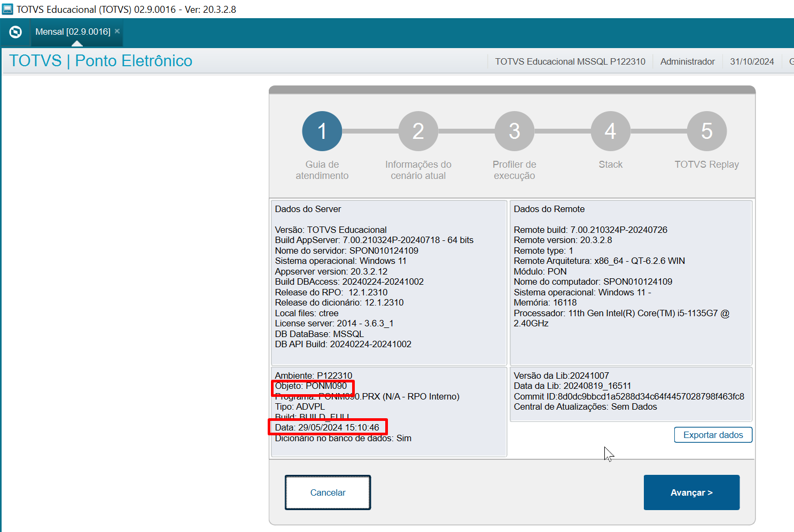Screen dimensions: 794x532
Task: Click the date 31/10/2024 in header
Action: (752, 61)
